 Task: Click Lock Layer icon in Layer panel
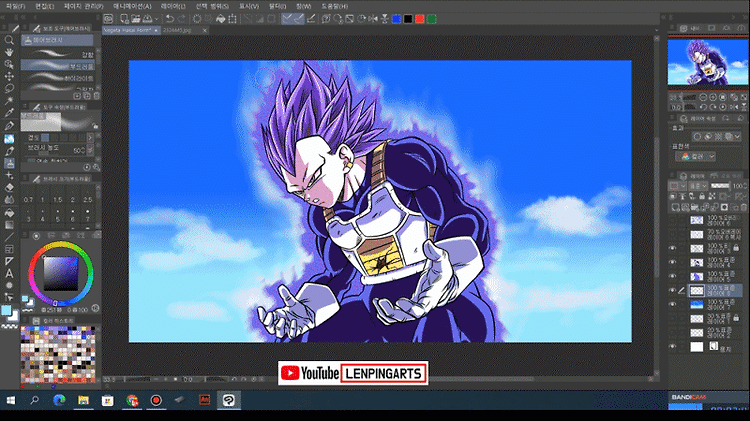pyautogui.click(x=702, y=196)
